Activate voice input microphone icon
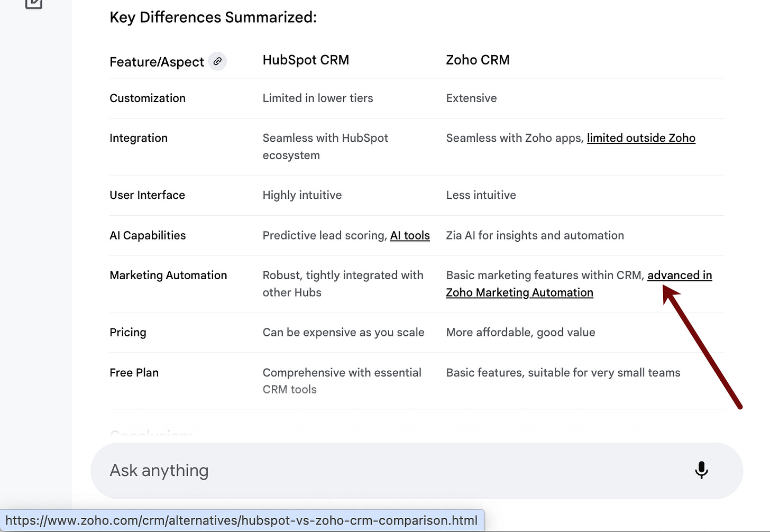 pyautogui.click(x=701, y=470)
